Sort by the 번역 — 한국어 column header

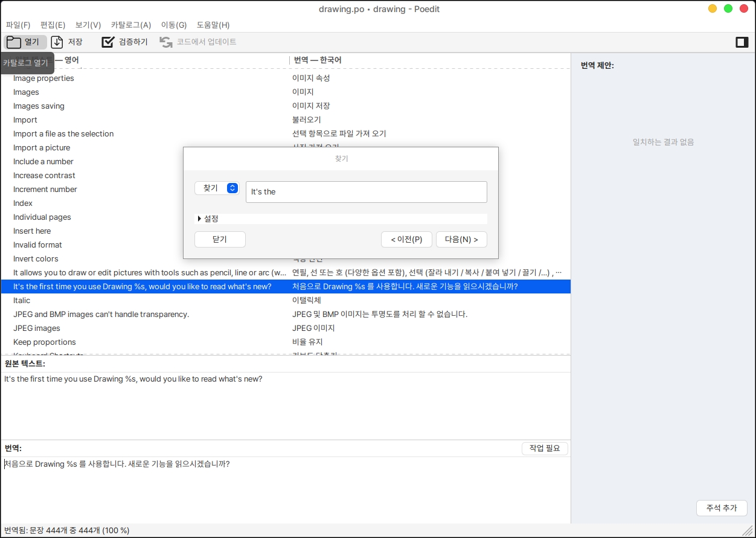[x=318, y=60]
